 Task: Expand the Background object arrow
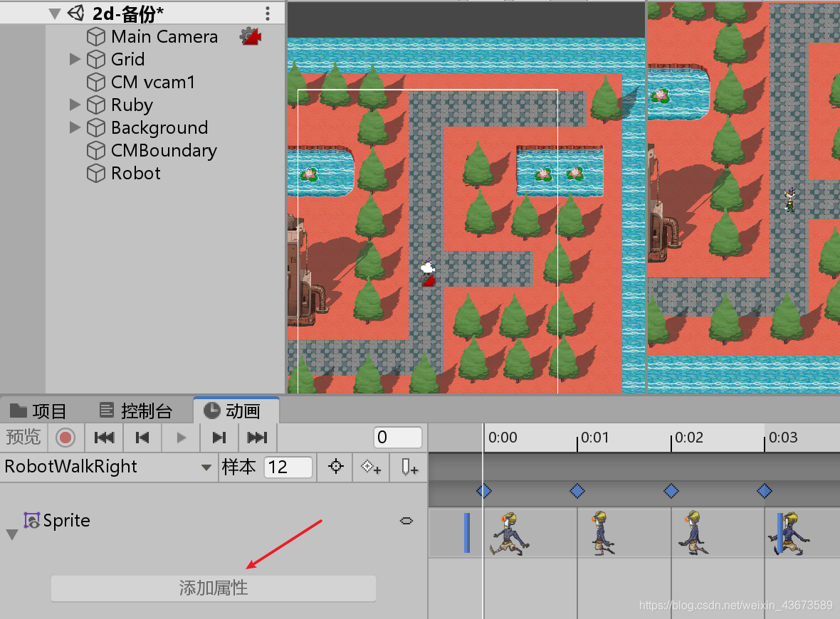75,127
